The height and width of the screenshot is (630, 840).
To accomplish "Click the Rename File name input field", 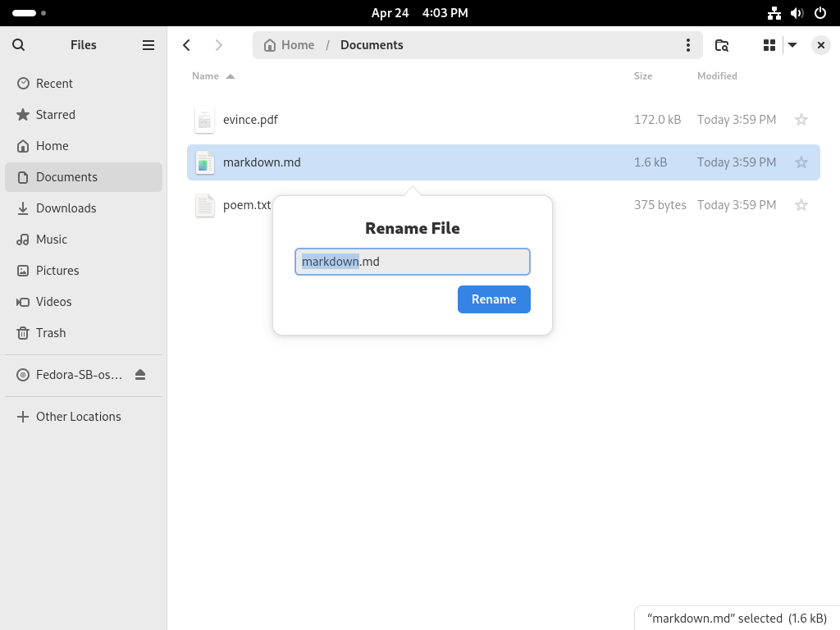I will [413, 262].
